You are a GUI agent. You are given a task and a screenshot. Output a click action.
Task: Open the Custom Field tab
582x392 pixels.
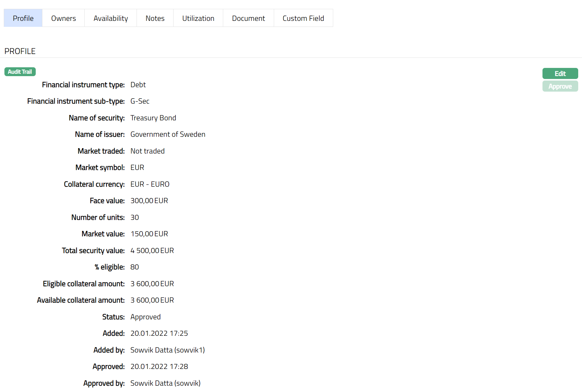click(303, 18)
